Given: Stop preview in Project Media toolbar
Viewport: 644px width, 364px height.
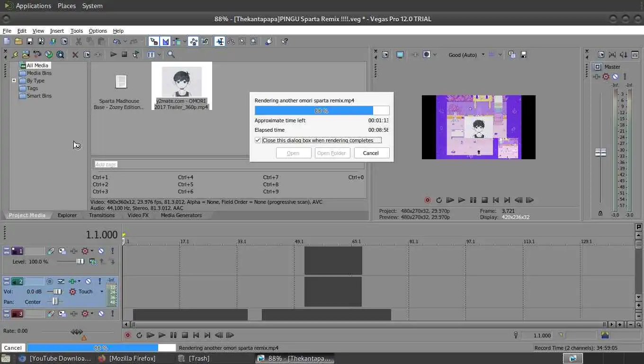Looking at the screenshot, I should [x=124, y=55].
